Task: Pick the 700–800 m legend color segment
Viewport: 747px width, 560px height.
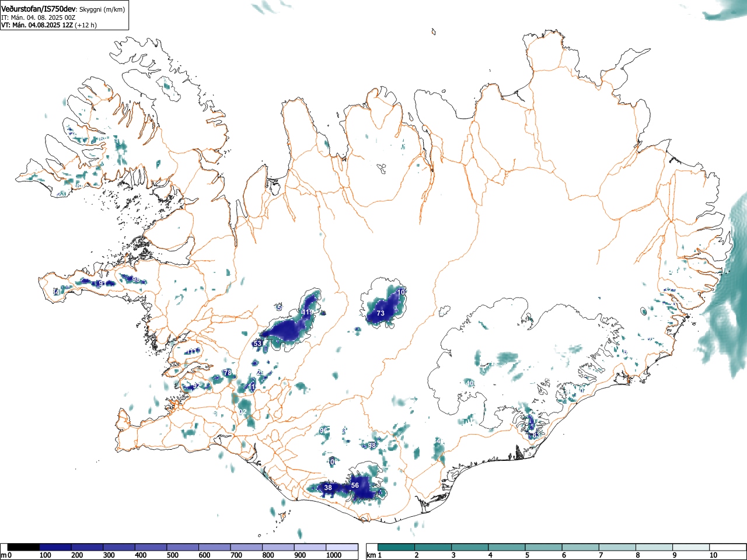Action: 246,547
